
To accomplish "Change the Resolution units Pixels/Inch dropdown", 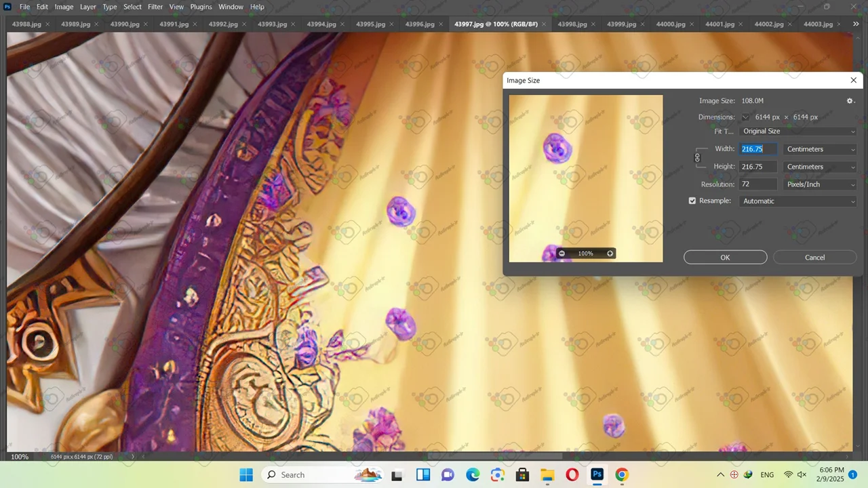I will pyautogui.click(x=820, y=184).
